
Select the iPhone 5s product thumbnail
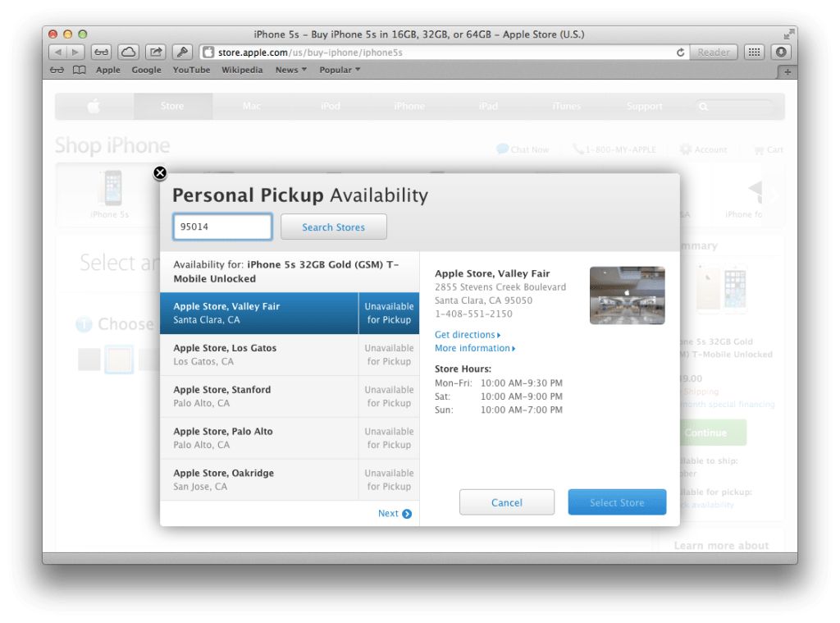(111, 194)
